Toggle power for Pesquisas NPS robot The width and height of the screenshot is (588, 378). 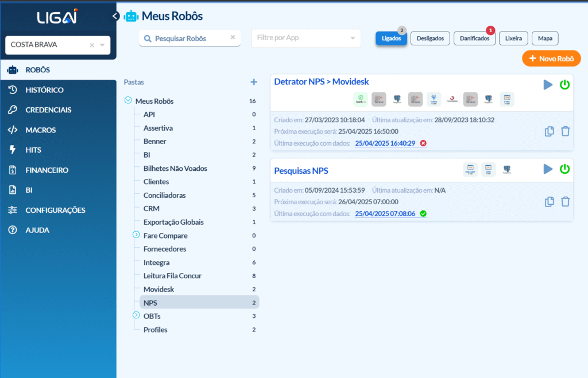[x=565, y=169]
